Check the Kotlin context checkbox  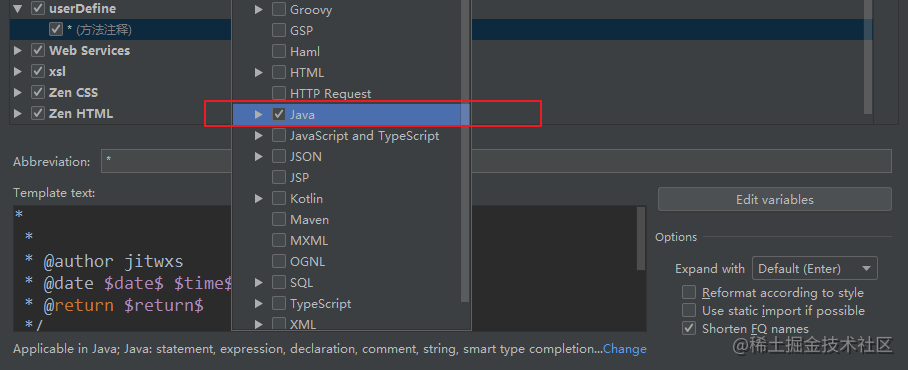click(279, 199)
